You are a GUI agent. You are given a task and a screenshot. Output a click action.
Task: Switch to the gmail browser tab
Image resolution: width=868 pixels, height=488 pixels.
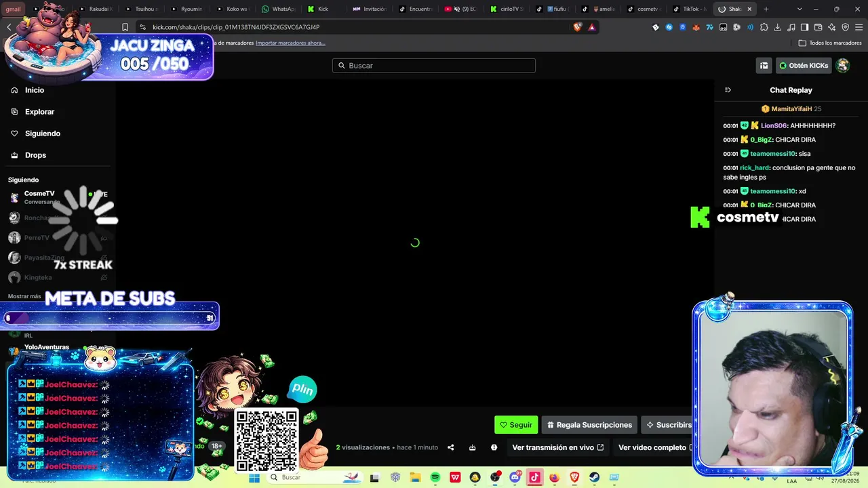click(14, 9)
